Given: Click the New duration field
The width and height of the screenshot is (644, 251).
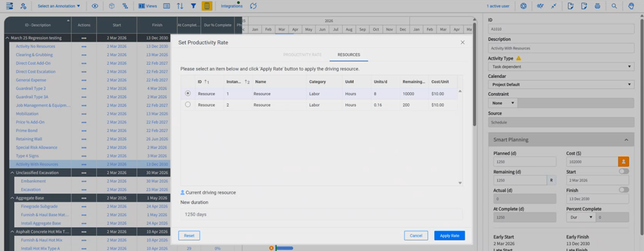Looking at the screenshot, I should coord(321,215).
